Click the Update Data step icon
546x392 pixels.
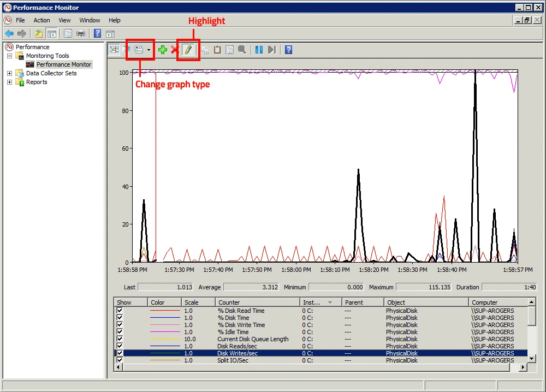[x=272, y=50]
